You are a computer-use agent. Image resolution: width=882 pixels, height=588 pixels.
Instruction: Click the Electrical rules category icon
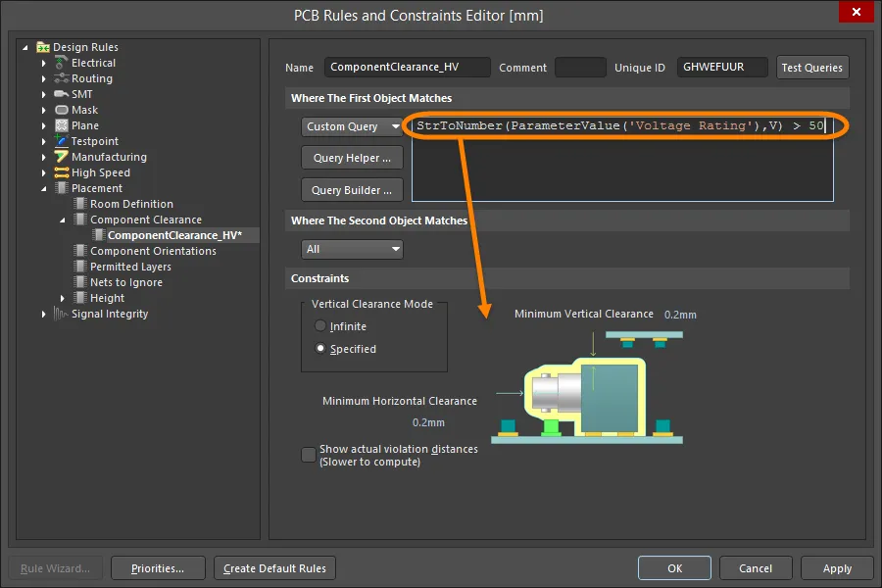point(62,63)
